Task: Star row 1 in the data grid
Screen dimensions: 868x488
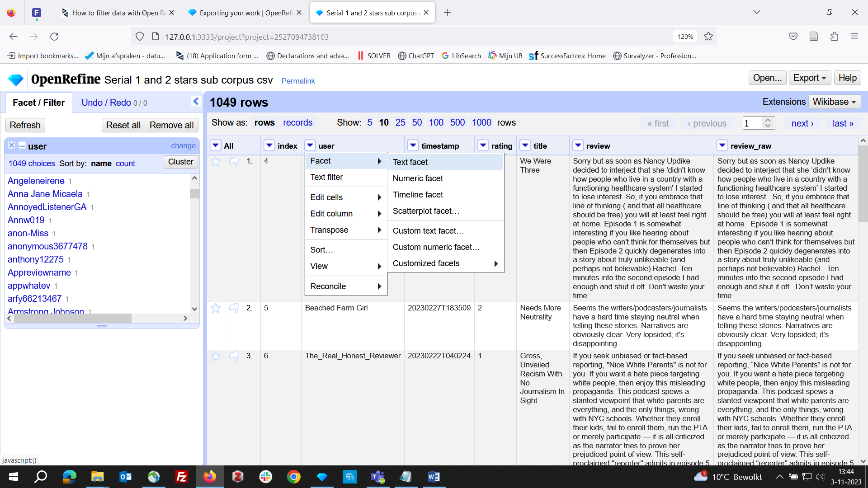Action: [x=216, y=161]
